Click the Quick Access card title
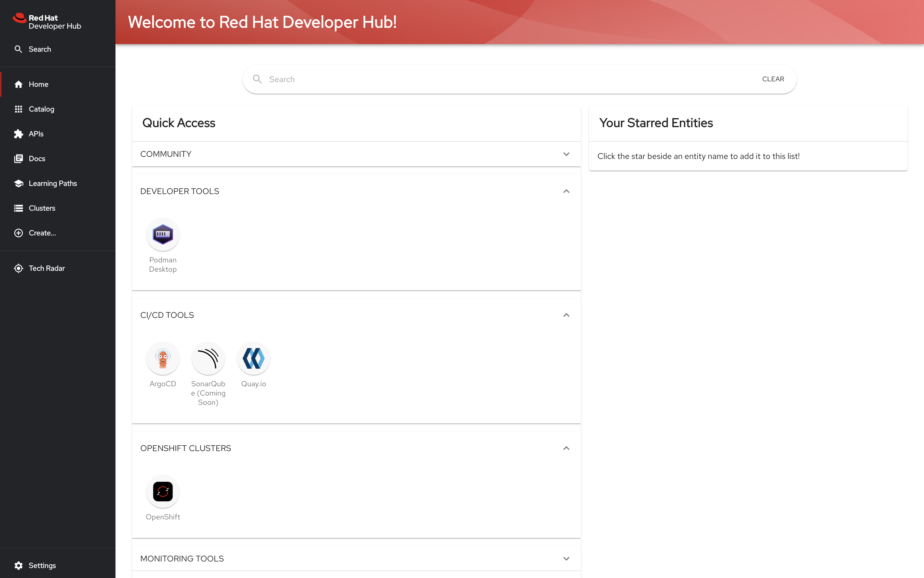 [179, 123]
